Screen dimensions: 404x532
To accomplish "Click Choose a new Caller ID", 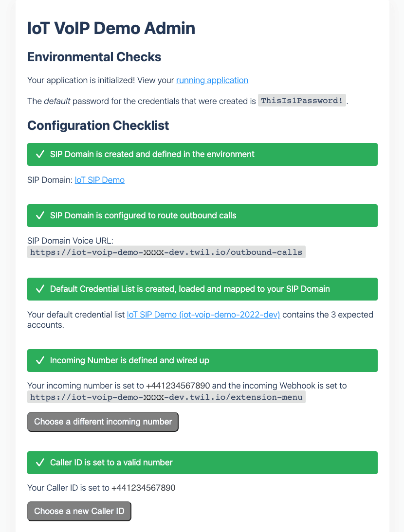I will pyautogui.click(x=79, y=511).
